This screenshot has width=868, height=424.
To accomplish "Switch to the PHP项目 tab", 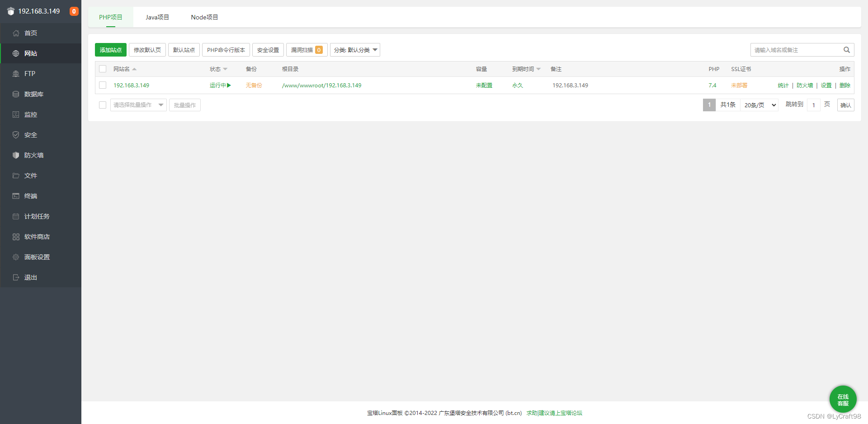I will coord(111,17).
